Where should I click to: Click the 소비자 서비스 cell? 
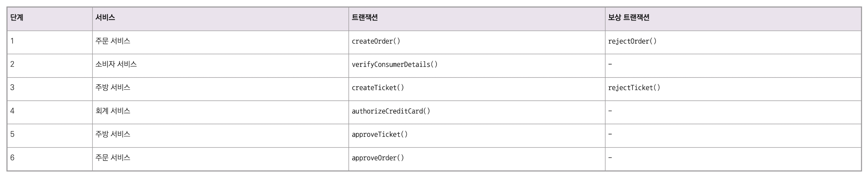pos(116,64)
